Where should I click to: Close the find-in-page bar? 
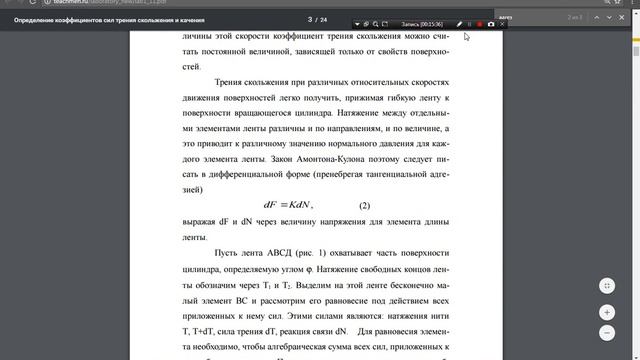point(622,18)
